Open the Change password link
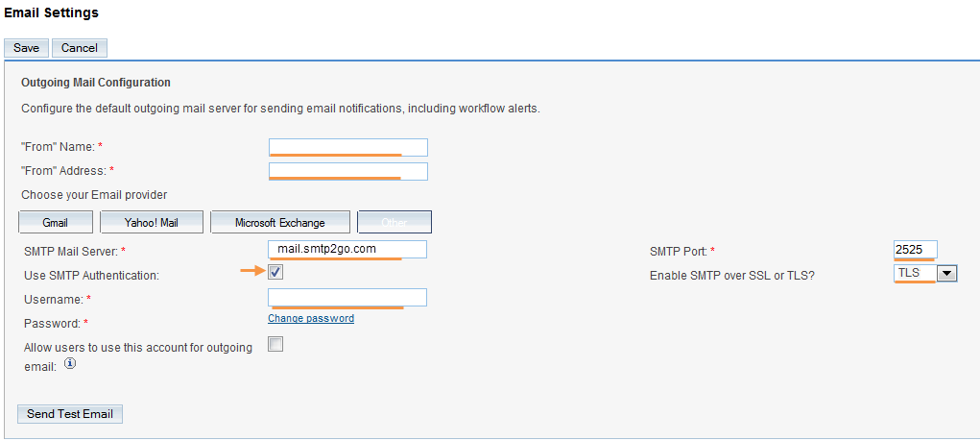Screen dimensions: 980x441 click(x=311, y=318)
